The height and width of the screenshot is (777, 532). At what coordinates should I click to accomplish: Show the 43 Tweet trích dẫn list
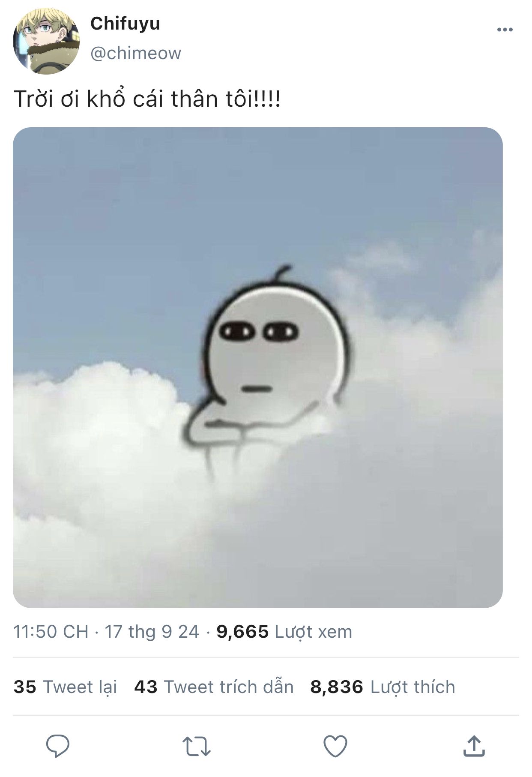214,687
